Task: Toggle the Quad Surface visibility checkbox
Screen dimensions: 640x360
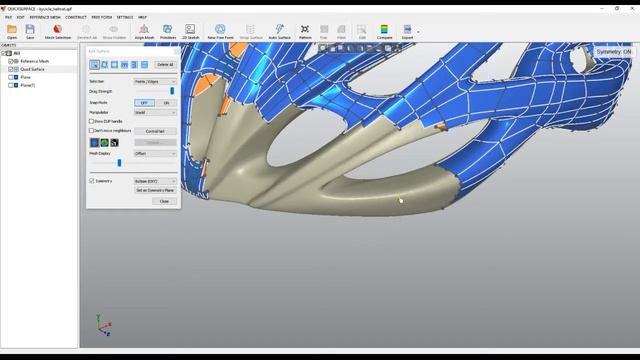Action: point(11,69)
